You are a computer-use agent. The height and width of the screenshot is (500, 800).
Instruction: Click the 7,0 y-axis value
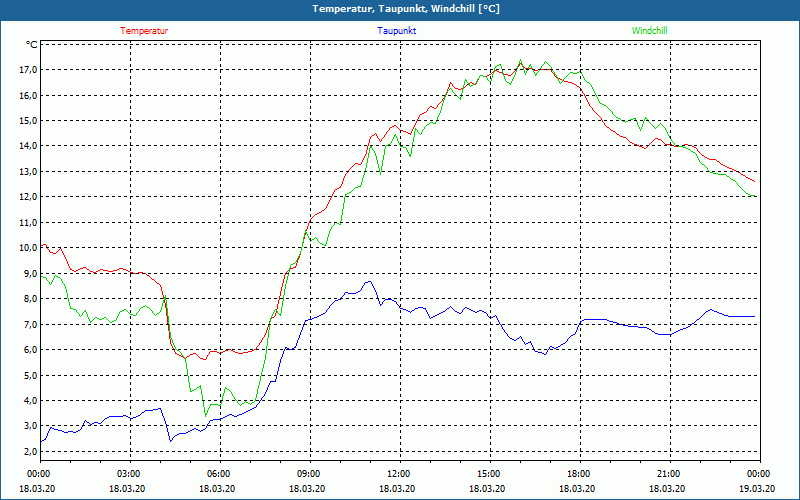[31, 324]
